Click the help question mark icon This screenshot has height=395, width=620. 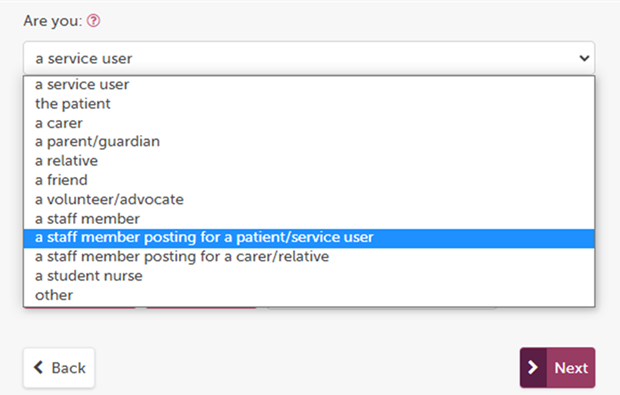pos(93,21)
